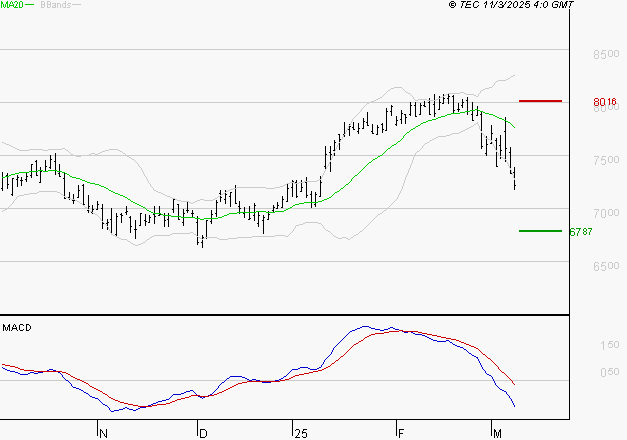Viewport: 627px width, 440px height.
Task: Click the MACD 0.50 scale label
Action: [609, 372]
